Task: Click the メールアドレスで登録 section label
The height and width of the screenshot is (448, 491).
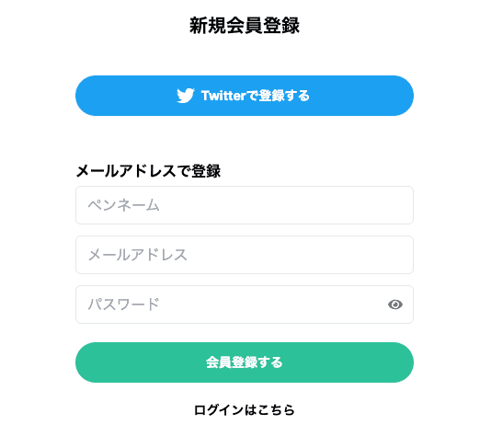Action: tap(148, 171)
